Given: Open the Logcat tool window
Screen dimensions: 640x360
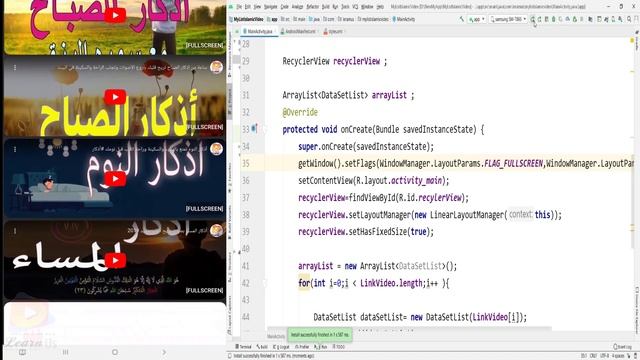Looking at the screenshot, I should click(x=281, y=347).
